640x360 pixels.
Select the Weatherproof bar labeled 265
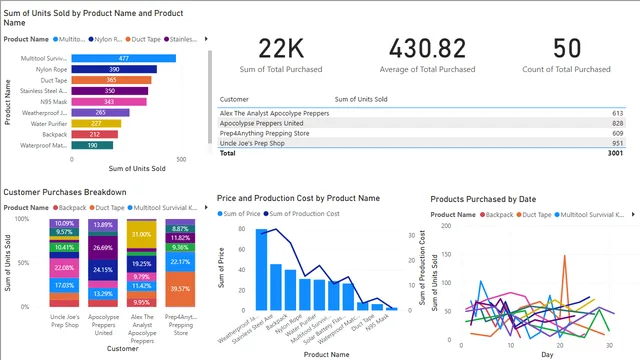tap(100, 113)
